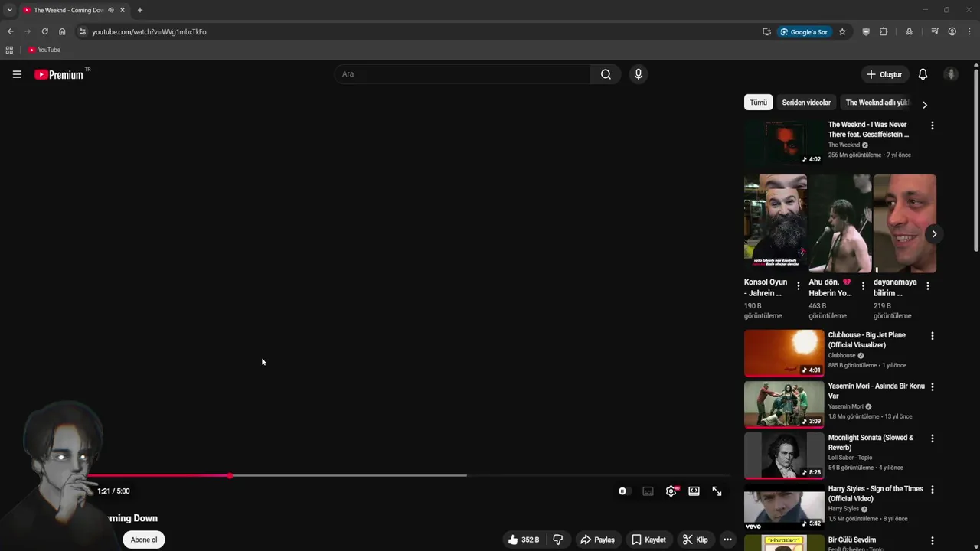The image size is (980, 551).
Task: Turn on subtitles in player
Action: [648, 491]
